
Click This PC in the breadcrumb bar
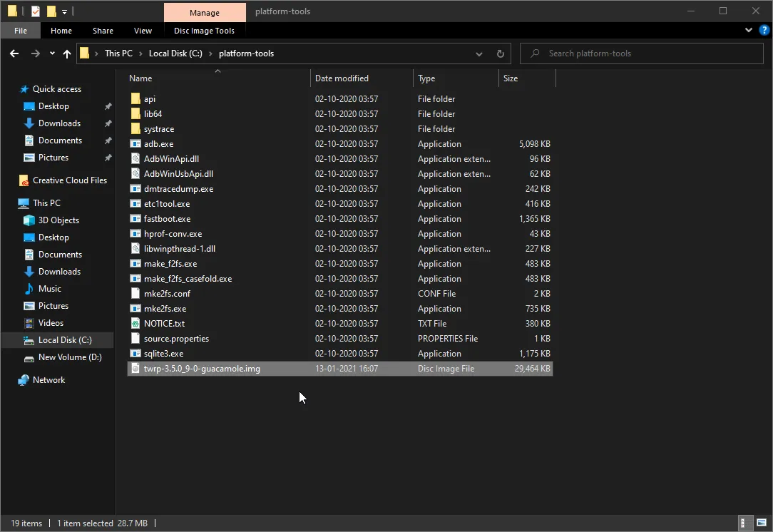coord(118,53)
